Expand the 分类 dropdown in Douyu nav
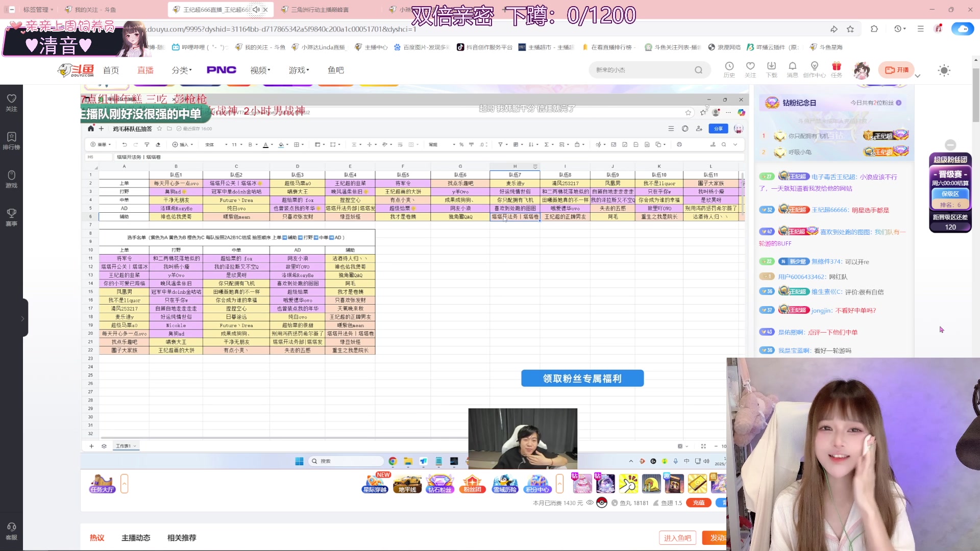980x551 pixels. (x=182, y=70)
